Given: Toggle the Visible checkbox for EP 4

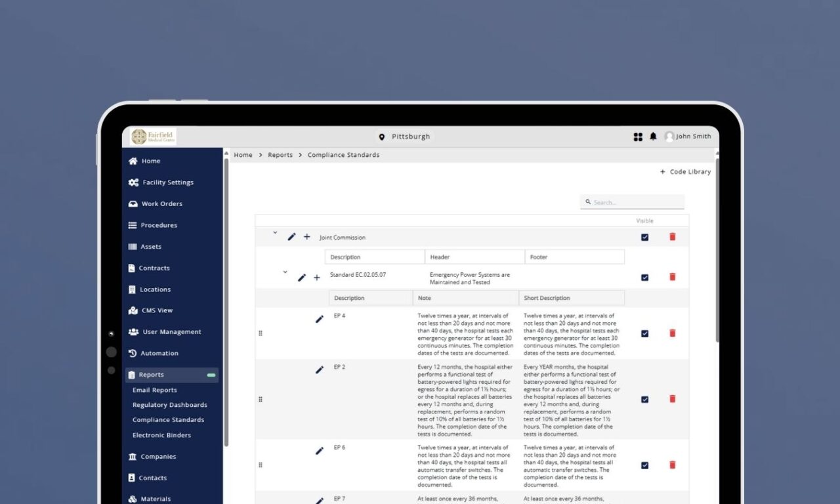Looking at the screenshot, I should point(644,333).
